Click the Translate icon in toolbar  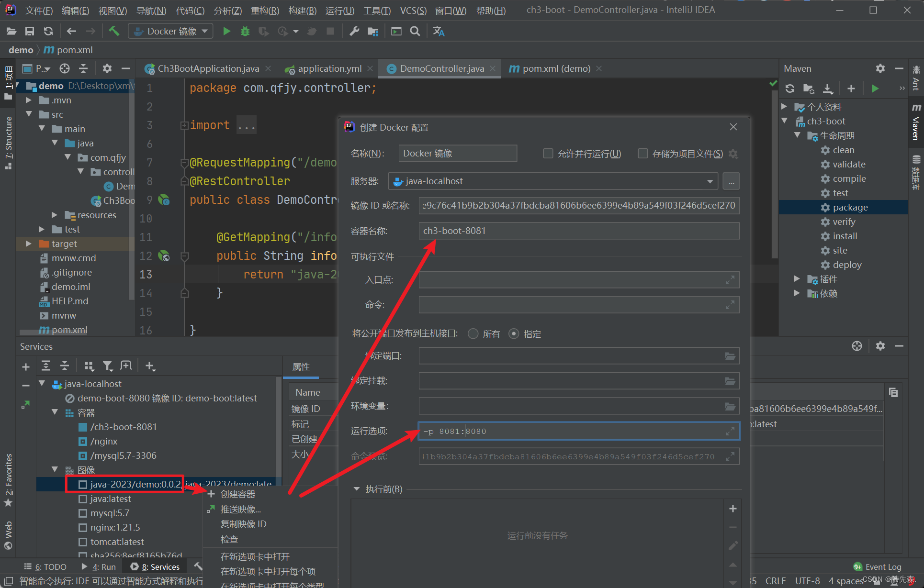439,31
